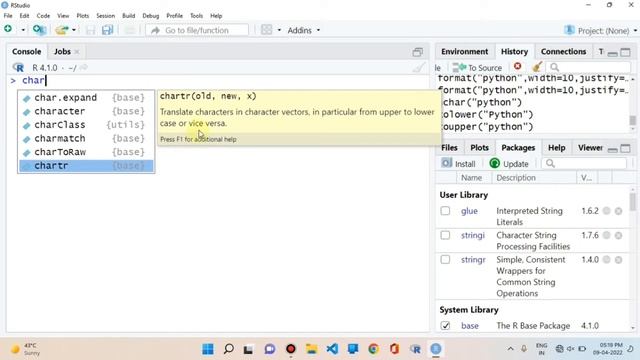Click the Update packages button
This screenshot has width=640, height=360.
pos(509,164)
